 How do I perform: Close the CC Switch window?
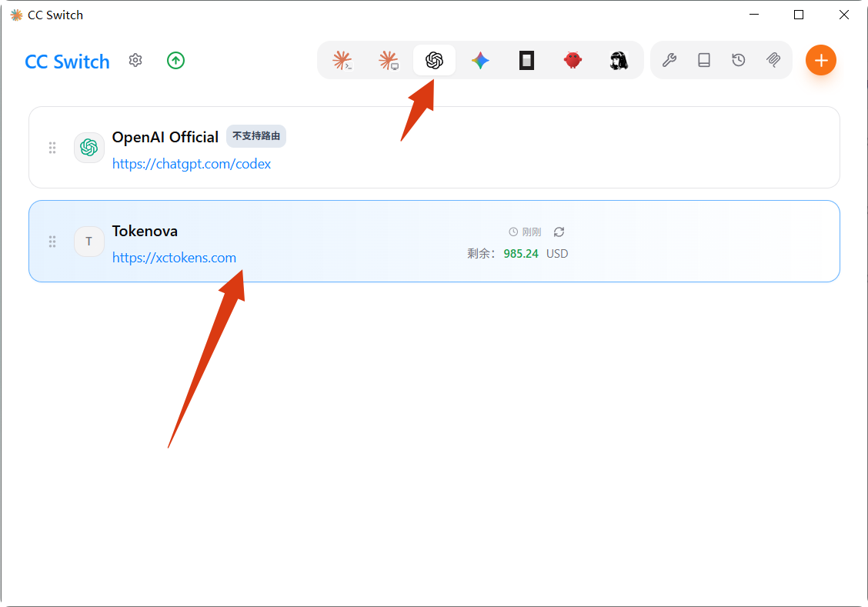pyautogui.click(x=843, y=15)
